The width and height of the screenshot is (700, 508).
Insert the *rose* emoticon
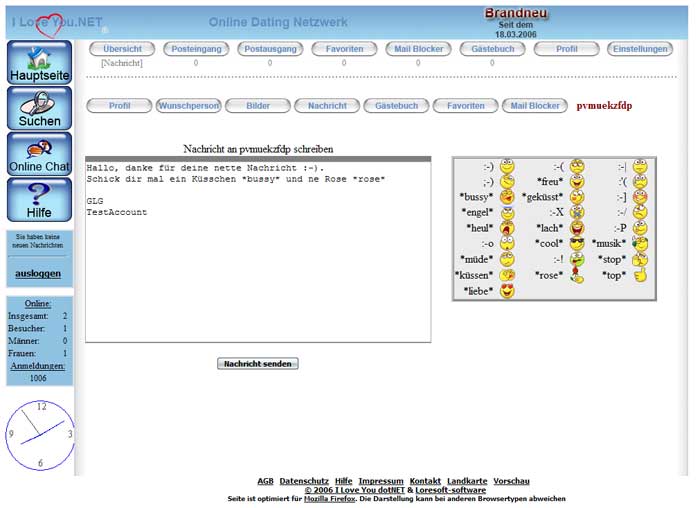[577, 274]
